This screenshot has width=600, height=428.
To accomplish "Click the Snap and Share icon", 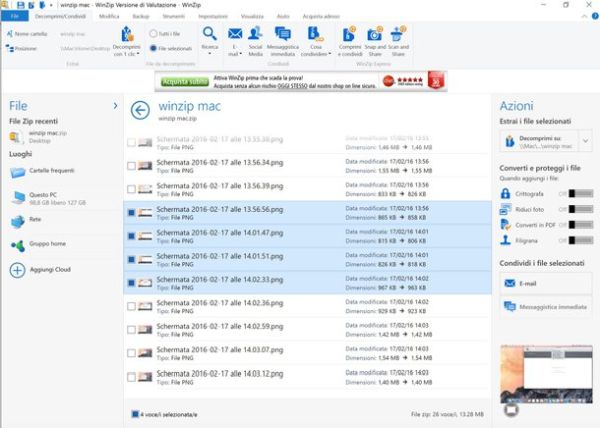I will 376,39.
